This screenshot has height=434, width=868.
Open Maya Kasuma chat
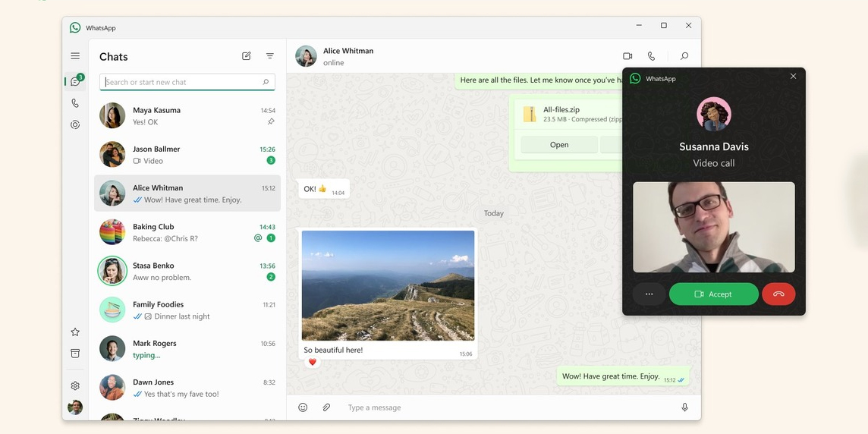click(187, 115)
